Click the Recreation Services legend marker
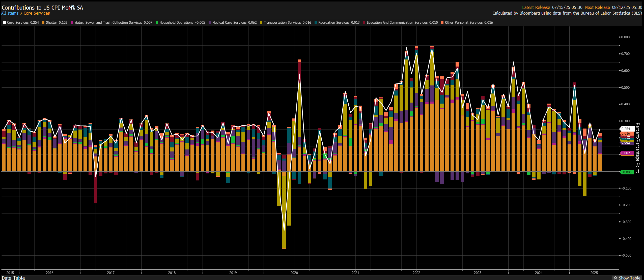The image size is (644, 280). (316, 23)
